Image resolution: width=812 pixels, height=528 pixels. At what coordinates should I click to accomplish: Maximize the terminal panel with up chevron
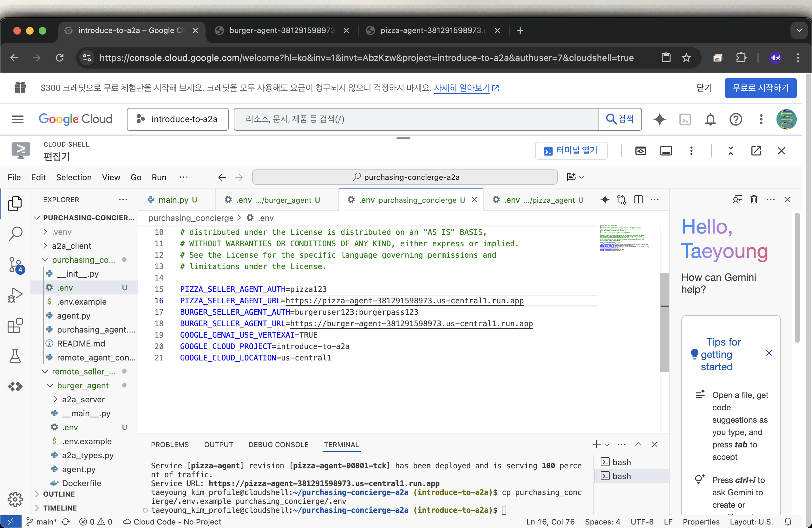click(638, 444)
